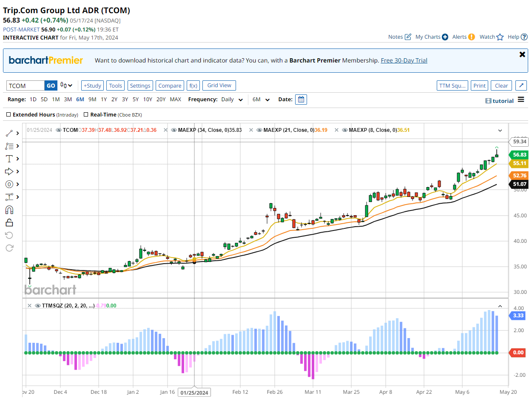Viewport: 532px width, 404px height.
Task: Open the tutorial video link
Action: 500,101
